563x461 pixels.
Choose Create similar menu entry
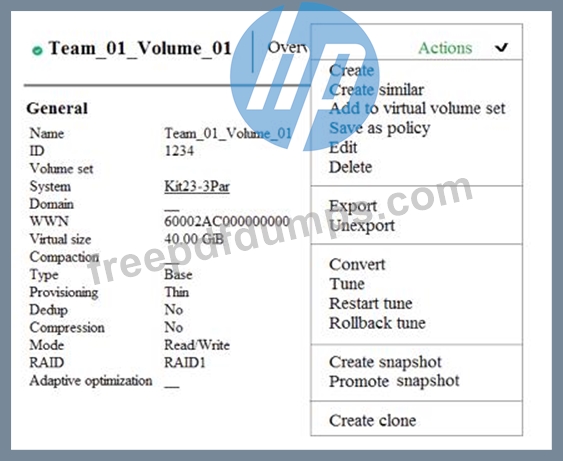(376, 90)
